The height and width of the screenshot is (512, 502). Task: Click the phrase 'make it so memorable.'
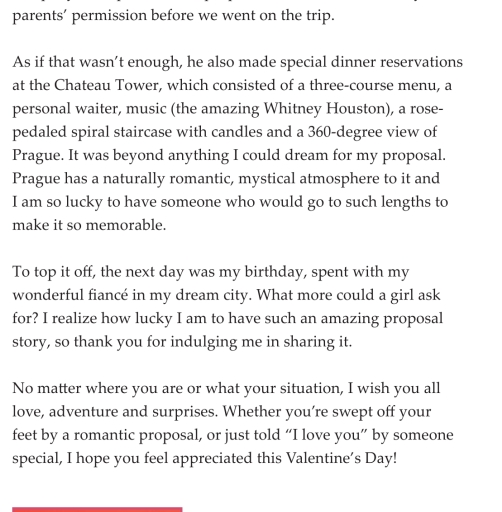point(89,225)
